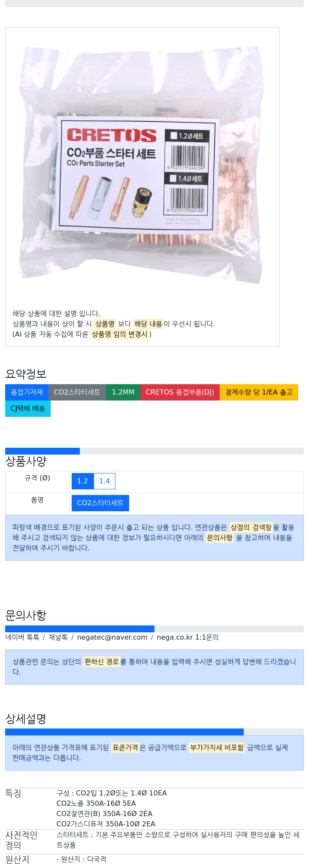
Task: Click the highlighted 편하신 경로 text
Action: pos(101,662)
